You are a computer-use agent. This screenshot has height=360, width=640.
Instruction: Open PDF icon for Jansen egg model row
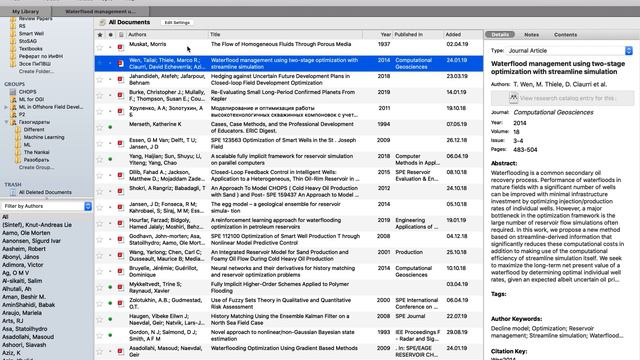point(121,207)
